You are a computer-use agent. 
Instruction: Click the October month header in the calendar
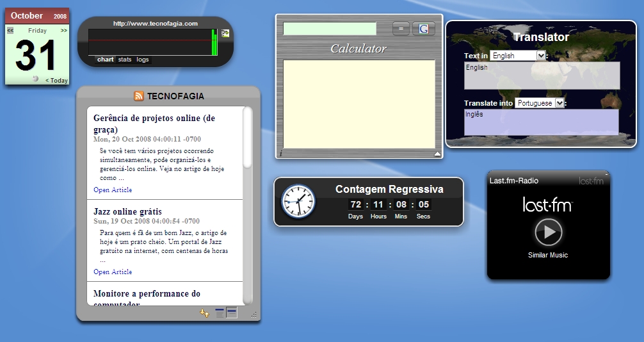tap(27, 15)
